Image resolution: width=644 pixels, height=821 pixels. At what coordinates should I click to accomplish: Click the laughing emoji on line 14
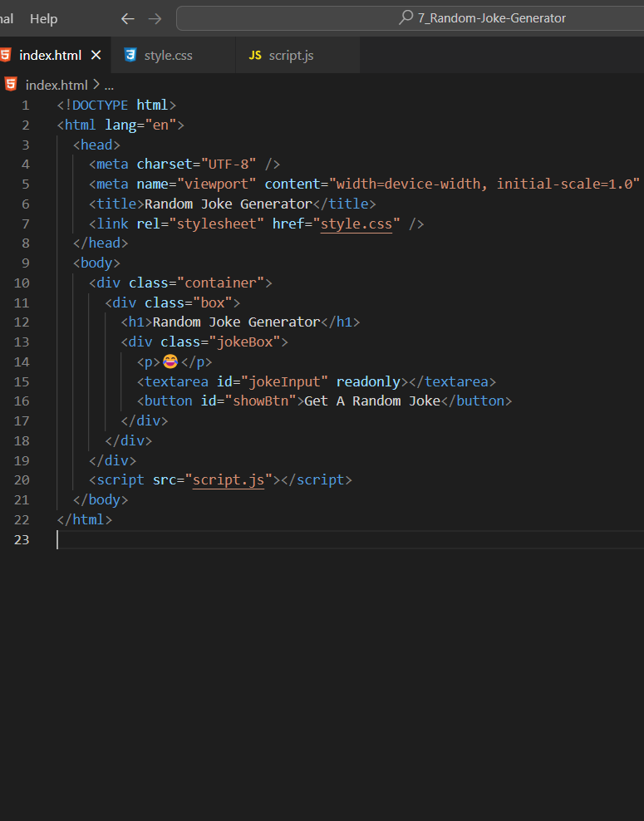170,361
